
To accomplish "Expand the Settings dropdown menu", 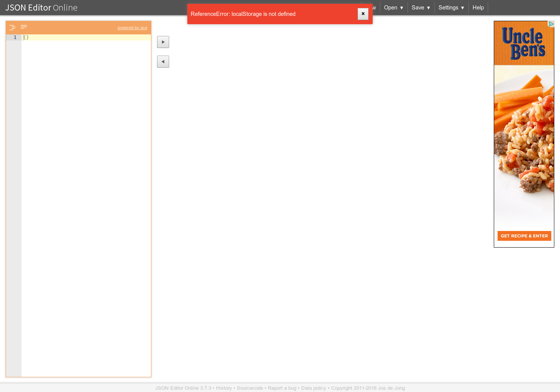I will coord(451,8).
